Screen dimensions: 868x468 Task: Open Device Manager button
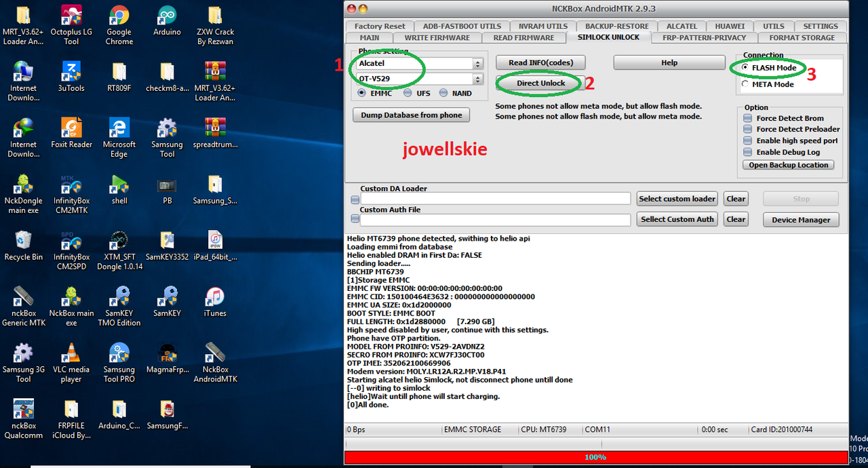coord(801,220)
